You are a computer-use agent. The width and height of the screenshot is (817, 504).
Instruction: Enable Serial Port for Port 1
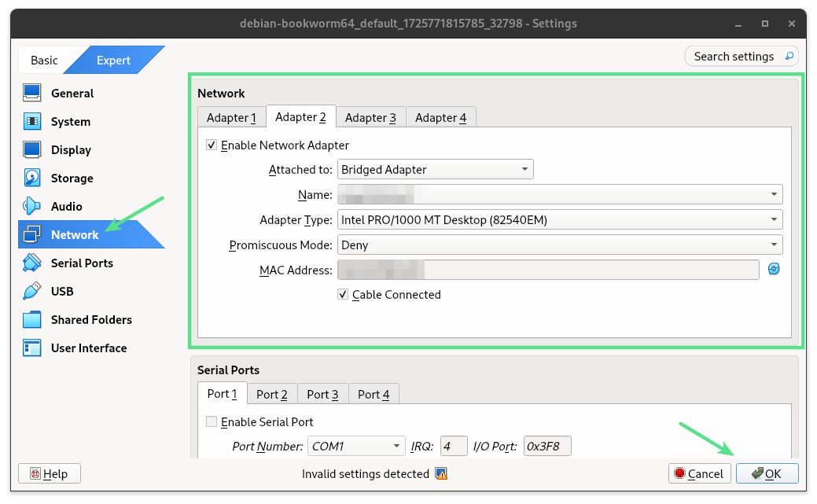(x=211, y=421)
